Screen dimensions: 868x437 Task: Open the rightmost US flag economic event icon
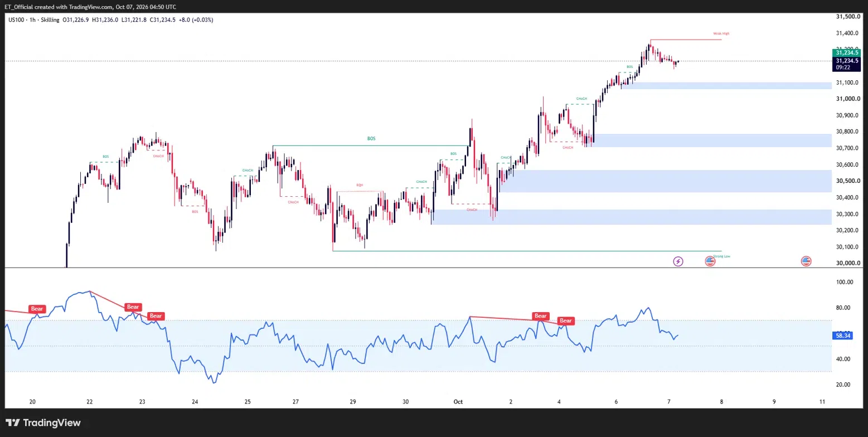(x=806, y=261)
